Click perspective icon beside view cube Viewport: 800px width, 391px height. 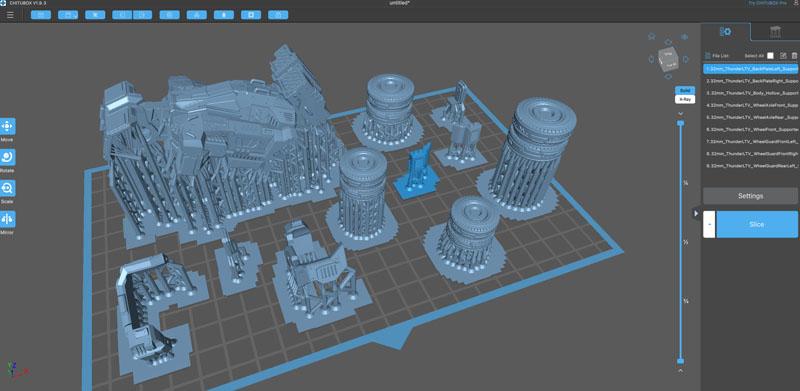point(685,37)
